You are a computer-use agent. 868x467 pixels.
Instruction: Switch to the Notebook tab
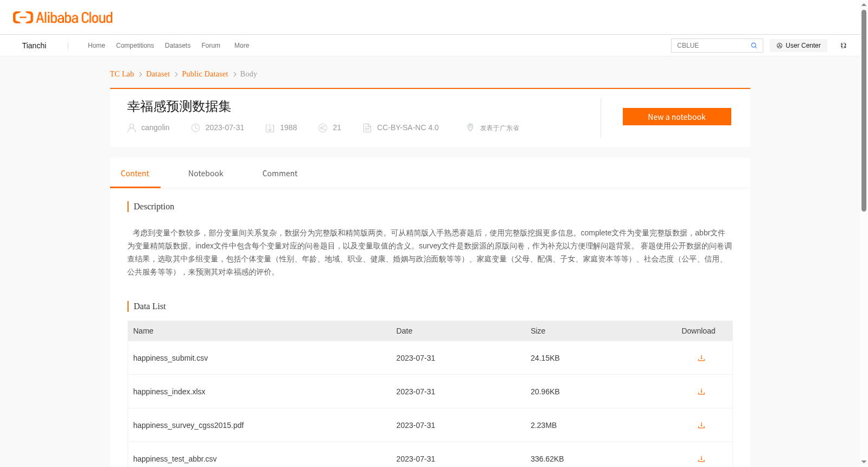tap(206, 174)
